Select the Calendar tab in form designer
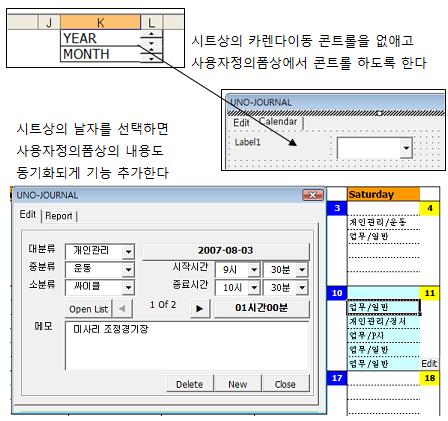Image resolution: width=448 pixels, height=421 pixels. tap(278, 122)
